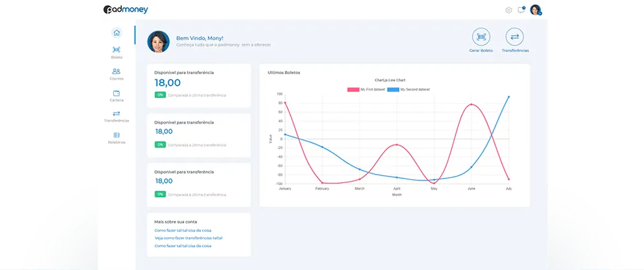Click the first 18,00 balance amount
This screenshot has width=644, height=270.
coord(167,82)
